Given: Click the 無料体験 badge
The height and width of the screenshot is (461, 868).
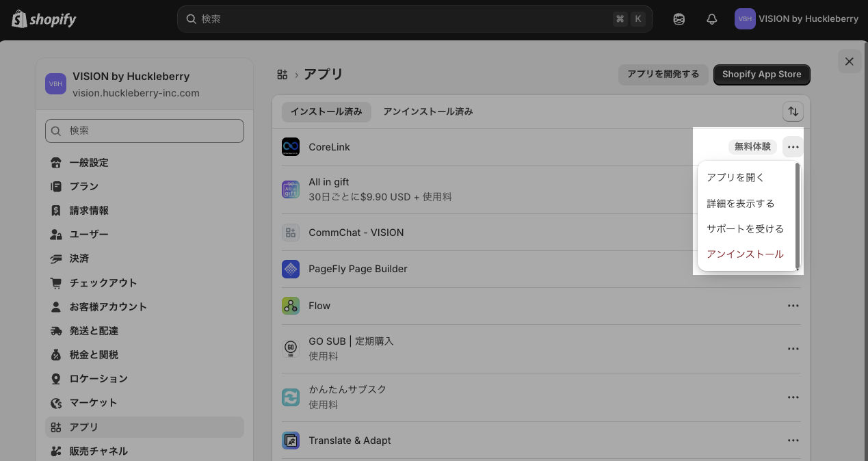Looking at the screenshot, I should pyautogui.click(x=752, y=146).
